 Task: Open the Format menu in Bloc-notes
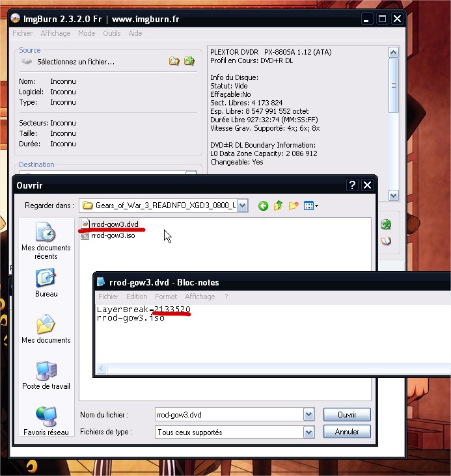166,297
